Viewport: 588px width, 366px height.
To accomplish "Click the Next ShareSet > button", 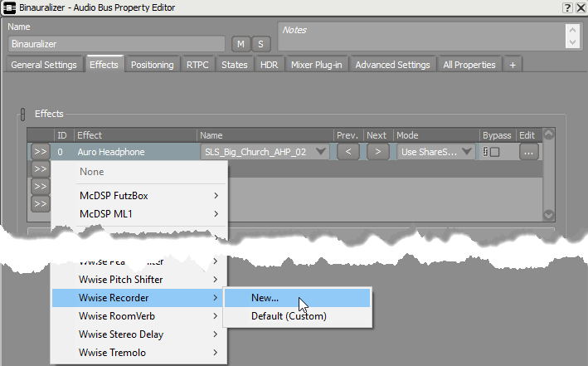I will [377, 152].
